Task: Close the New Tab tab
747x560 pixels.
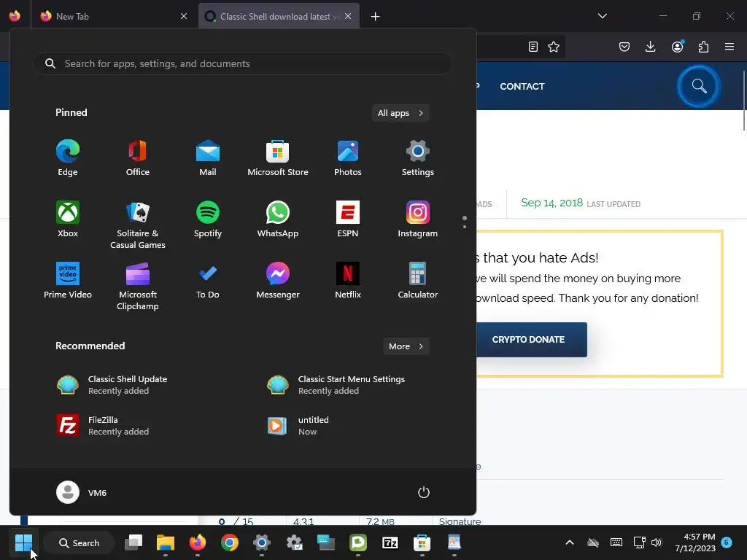Action: point(184,16)
